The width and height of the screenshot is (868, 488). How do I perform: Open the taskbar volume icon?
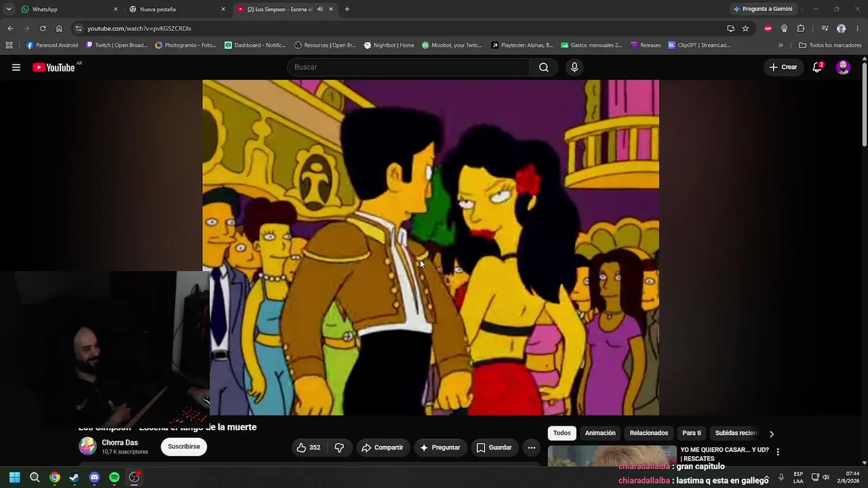click(x=826, y=477)
